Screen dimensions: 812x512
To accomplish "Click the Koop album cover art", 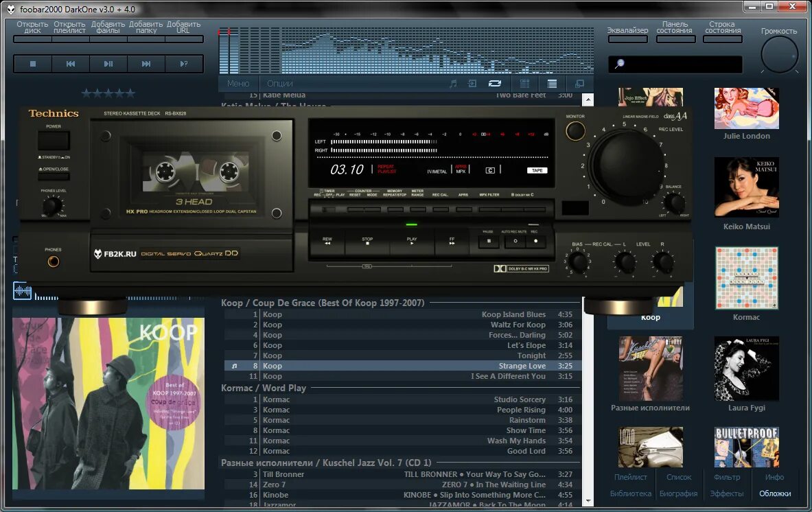I will point(108,404).
